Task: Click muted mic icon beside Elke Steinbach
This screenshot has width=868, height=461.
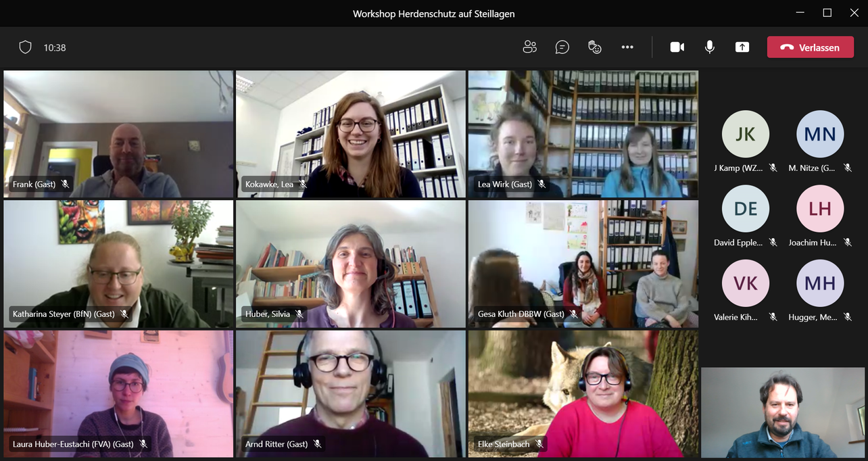Action: (539, 444)
